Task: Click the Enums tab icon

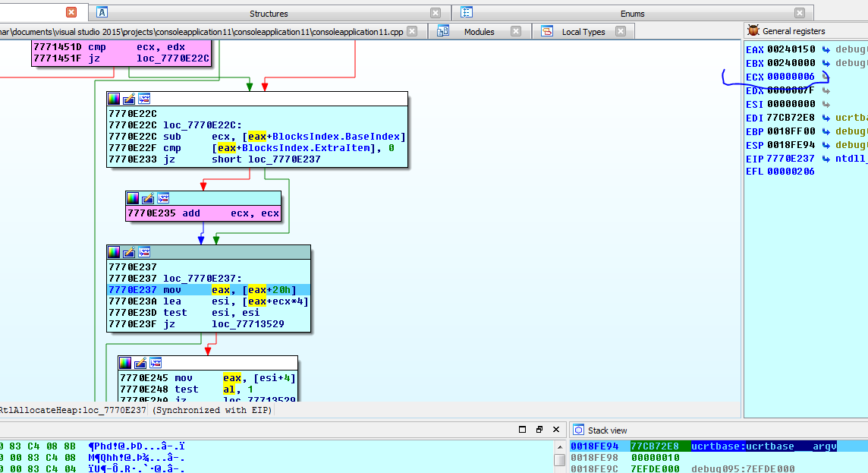Action: coord(467,13)
